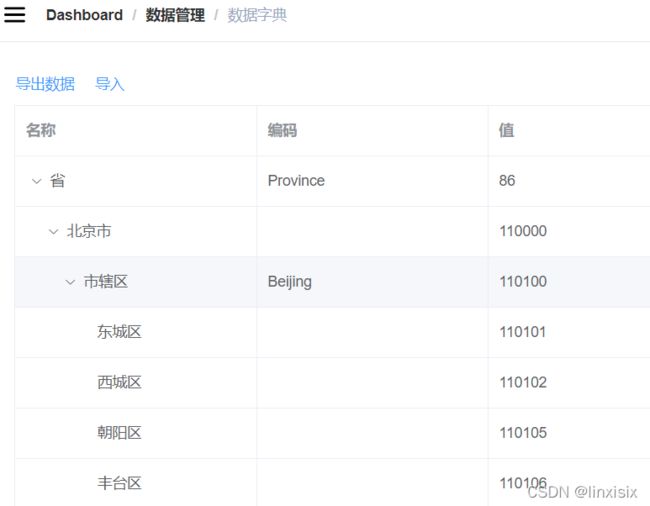Select 值 column header

coord(507,130)
